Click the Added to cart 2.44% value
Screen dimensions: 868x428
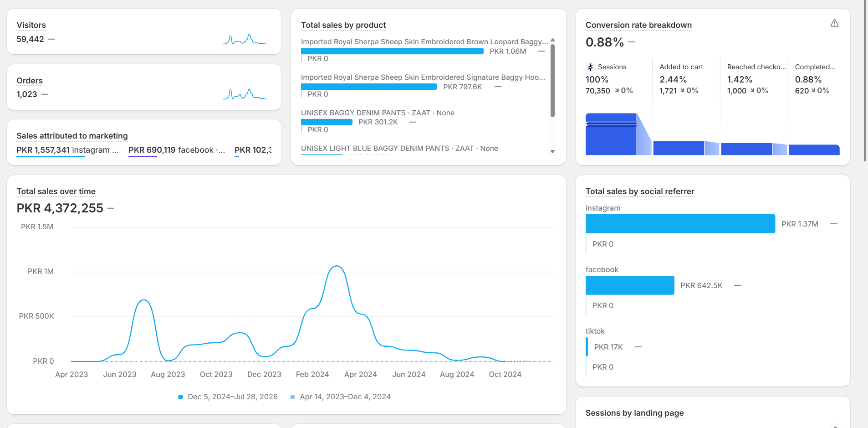(673, 80)
